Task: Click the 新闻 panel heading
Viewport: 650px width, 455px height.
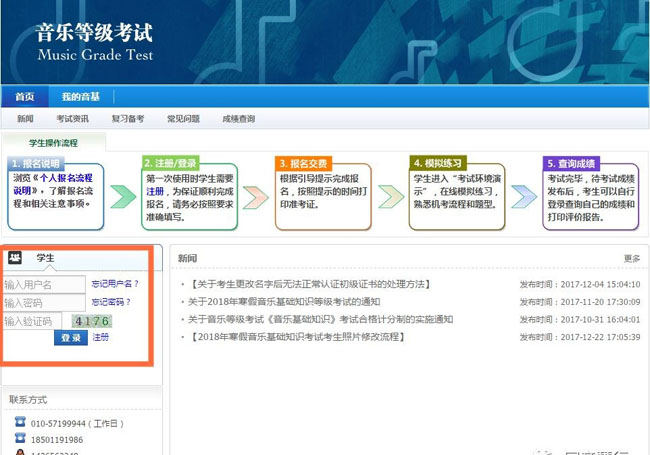Action: coord(187,258)
